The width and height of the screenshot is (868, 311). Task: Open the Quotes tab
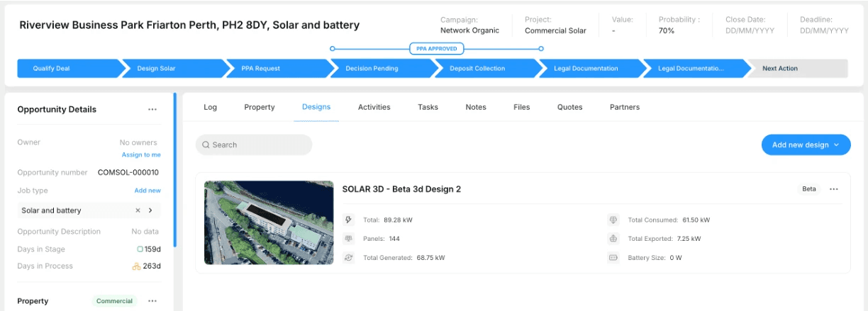click(x=569, y=107)
